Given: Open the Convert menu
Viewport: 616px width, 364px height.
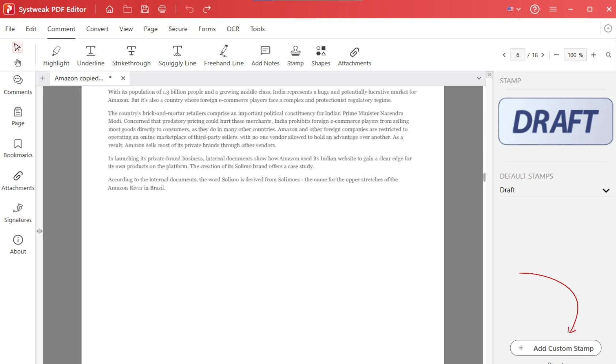Looking at the screenshot, I should click(97, 29).
